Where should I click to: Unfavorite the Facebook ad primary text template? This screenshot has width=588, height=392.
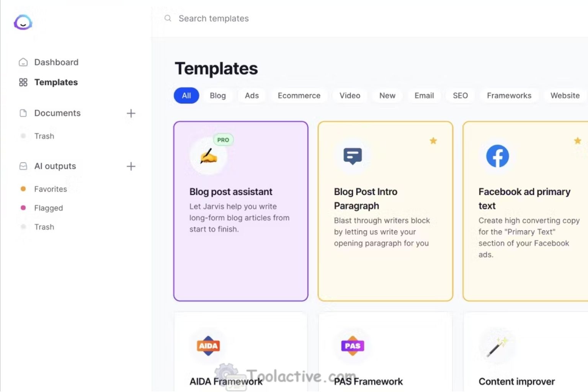click(x=578, y=141)
